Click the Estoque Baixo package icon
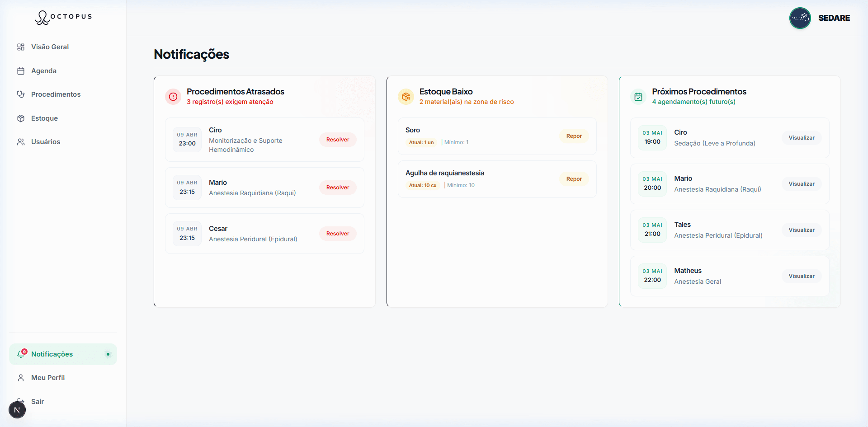 pos(406,96)
